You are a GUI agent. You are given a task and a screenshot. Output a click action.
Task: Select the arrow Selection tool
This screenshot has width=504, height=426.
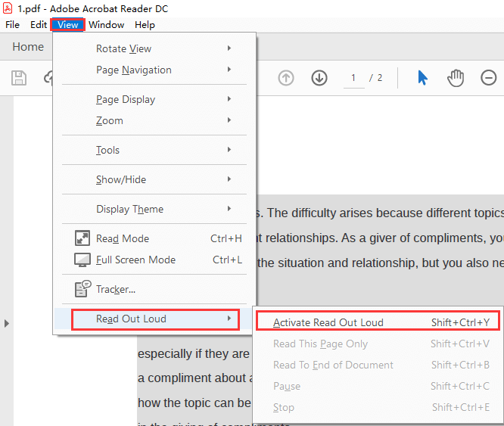click(x=422, y=78)
